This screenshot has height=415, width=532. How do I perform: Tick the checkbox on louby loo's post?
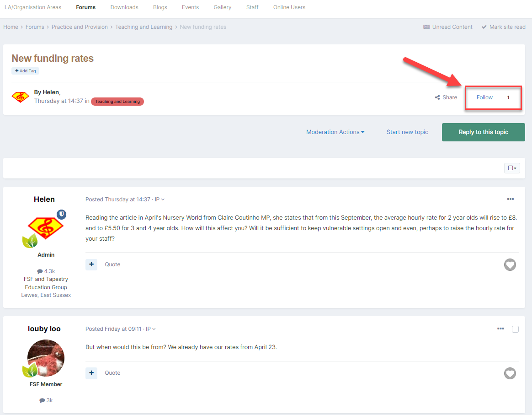pyautogui.click(x=515, y=329)
